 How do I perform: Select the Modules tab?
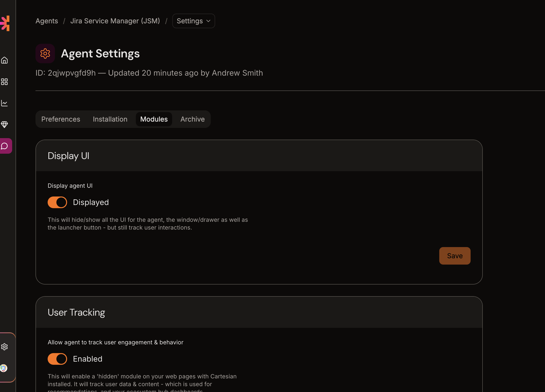154,119
